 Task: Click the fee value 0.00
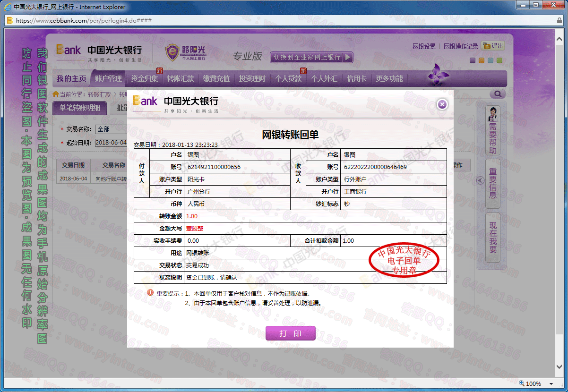coord(193,241)
